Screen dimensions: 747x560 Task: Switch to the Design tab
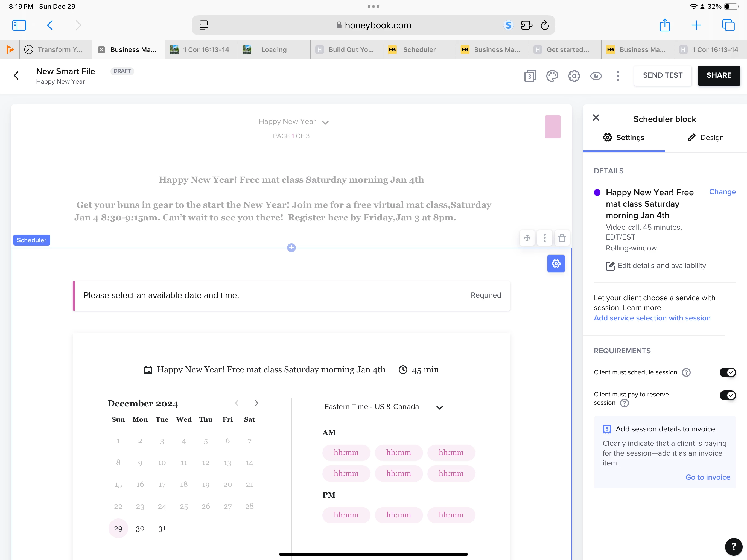tap(705, 138)
